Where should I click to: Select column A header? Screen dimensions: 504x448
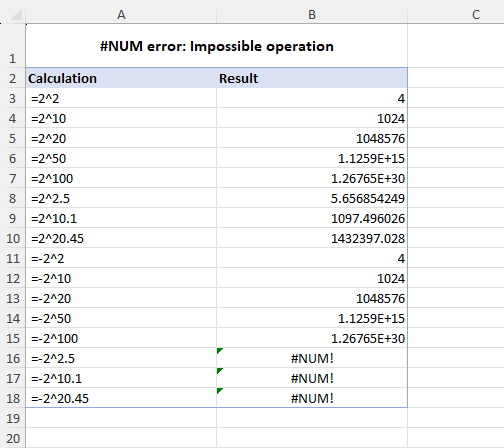(x=121, y=14)
